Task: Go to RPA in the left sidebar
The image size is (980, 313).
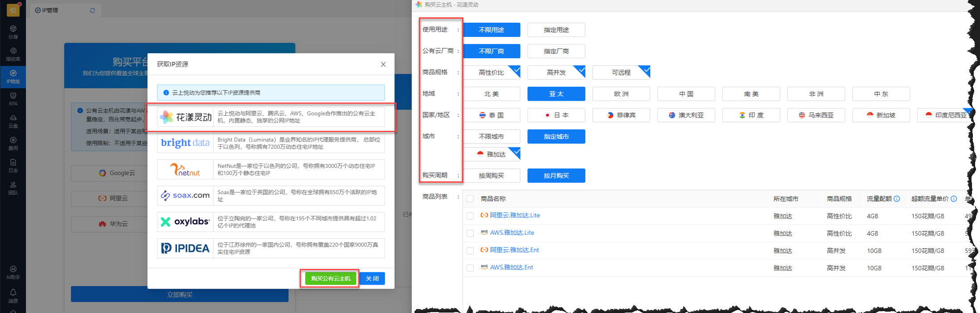Action: point(13,99)
